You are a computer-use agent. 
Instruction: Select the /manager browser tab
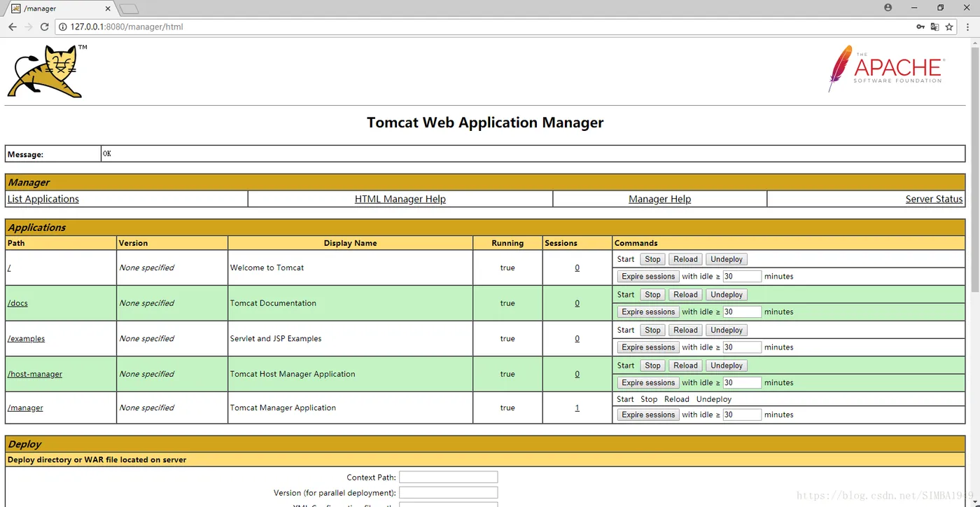coord(59,8)
